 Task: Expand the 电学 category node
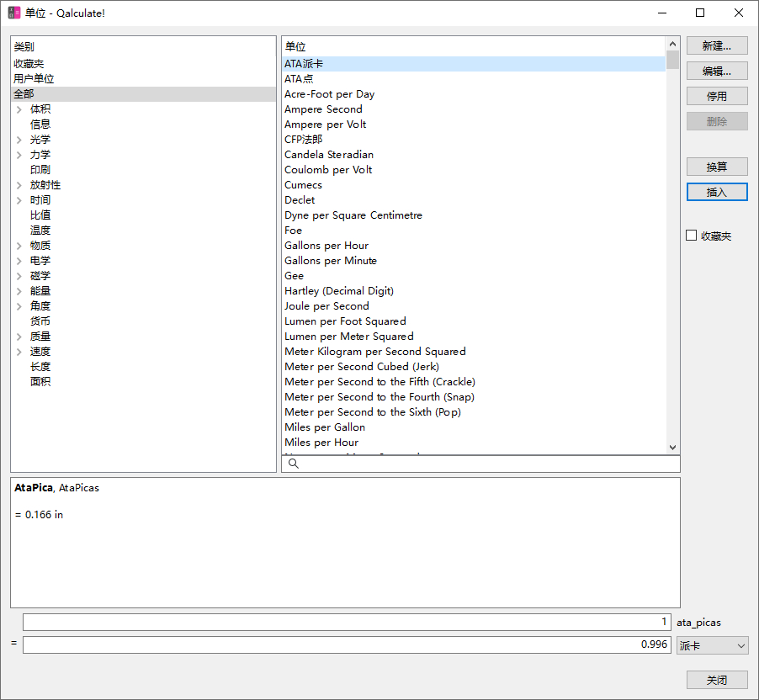click(x=19, y=261)
